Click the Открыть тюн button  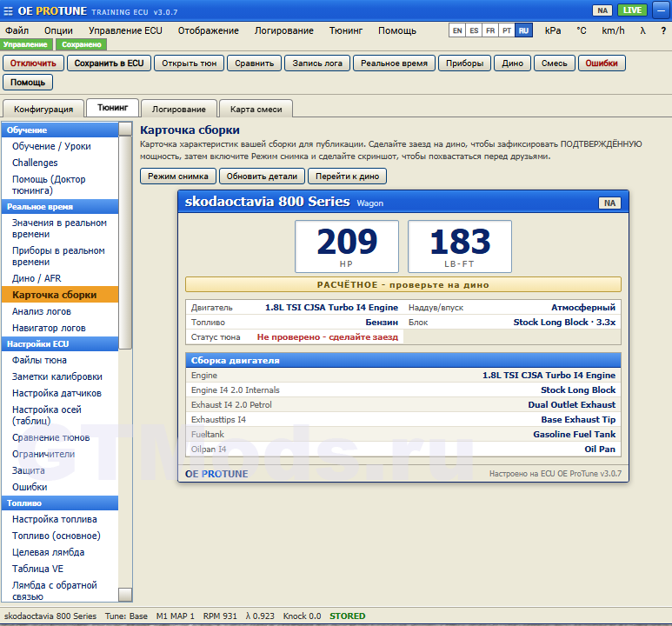189,63
